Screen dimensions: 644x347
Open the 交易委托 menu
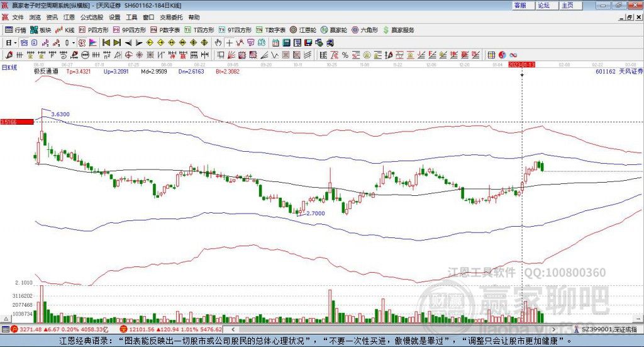tap(170, 18)
